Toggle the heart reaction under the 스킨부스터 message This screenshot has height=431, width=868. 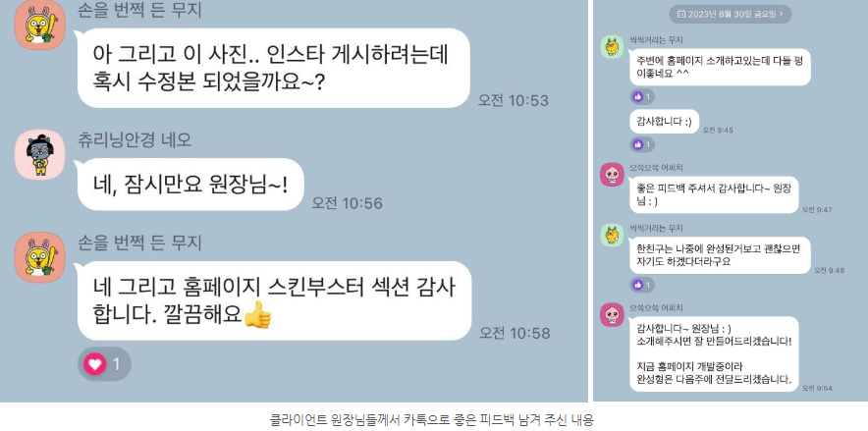[104, 364]
